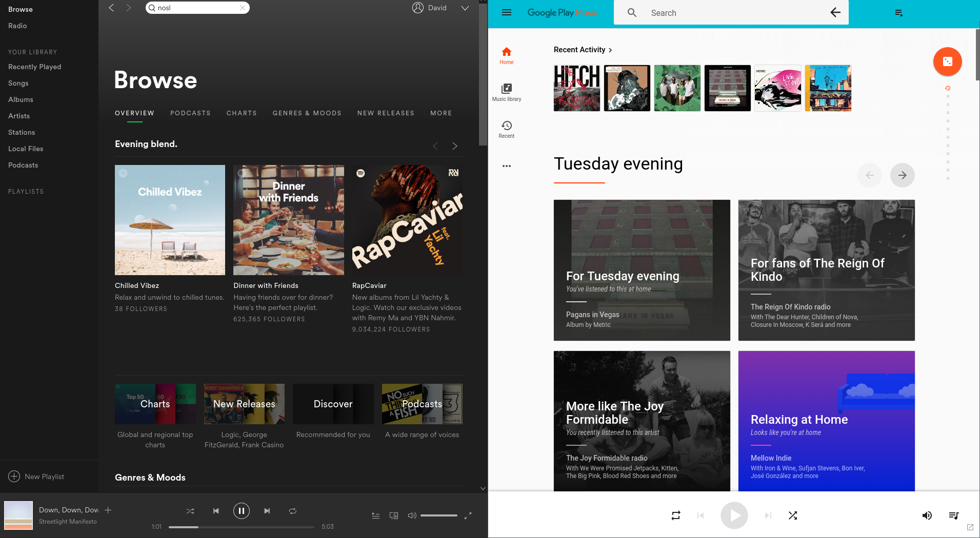
Task: Open RapCaviar playlist cover
Action: tap(407, 220)
